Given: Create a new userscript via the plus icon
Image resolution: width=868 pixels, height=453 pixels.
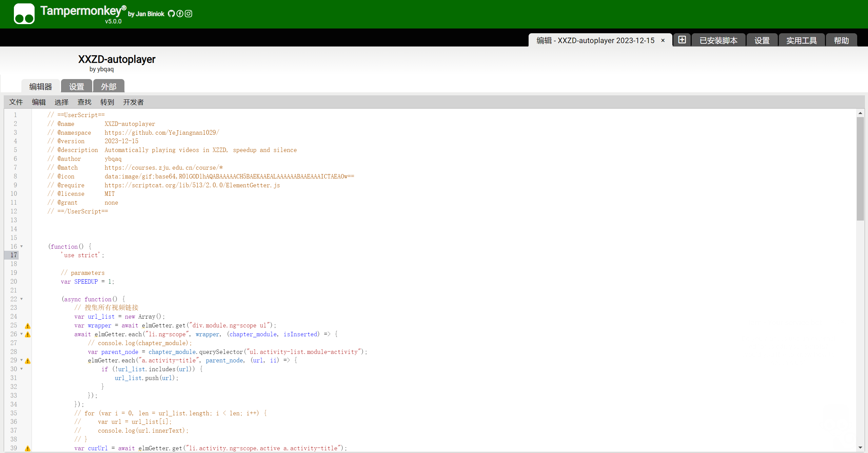Looking at the screenshot, I should [682, 40].
